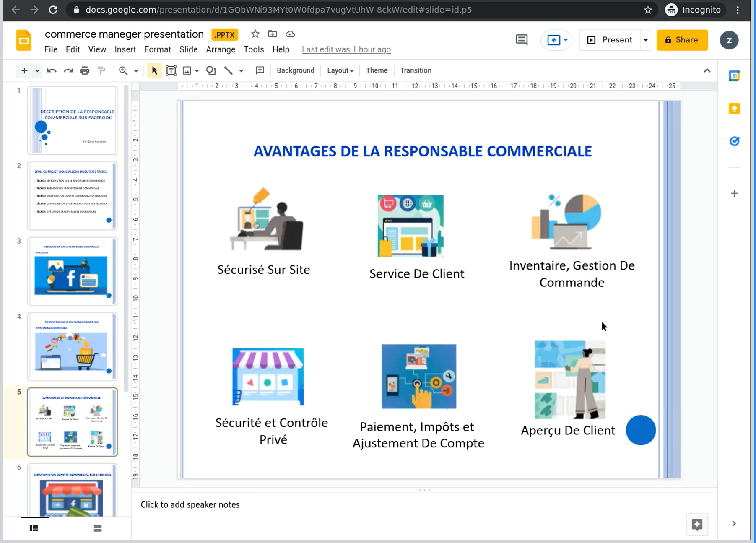Open the Arrange menu
756x543 pixels.
pyautogui.click(x=221, y=49)
